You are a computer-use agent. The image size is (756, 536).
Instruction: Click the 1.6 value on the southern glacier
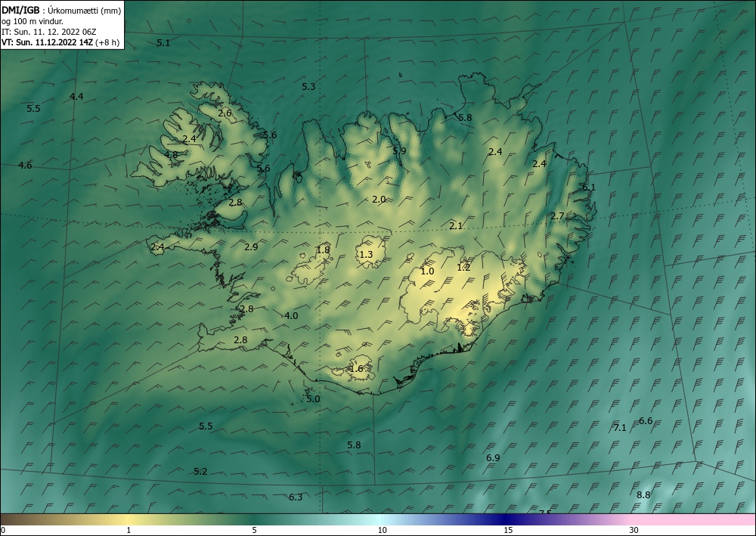tap(356, 369)
